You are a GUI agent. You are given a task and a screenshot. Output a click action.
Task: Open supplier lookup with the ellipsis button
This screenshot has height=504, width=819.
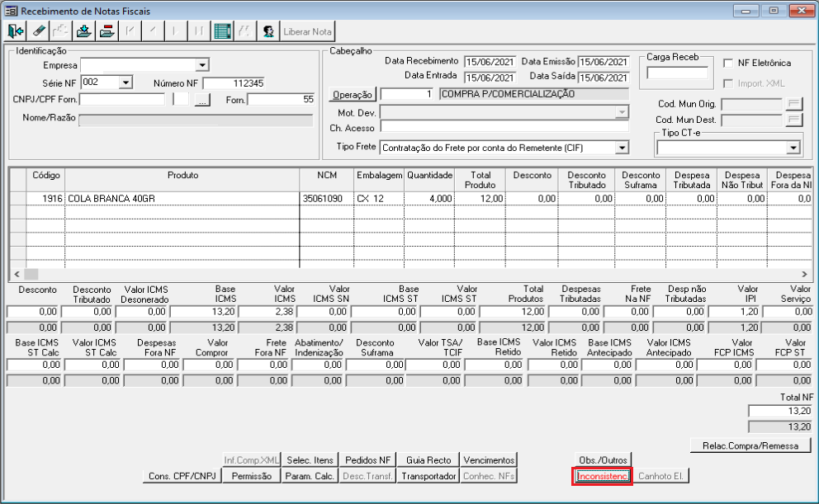tap(202, 100)
